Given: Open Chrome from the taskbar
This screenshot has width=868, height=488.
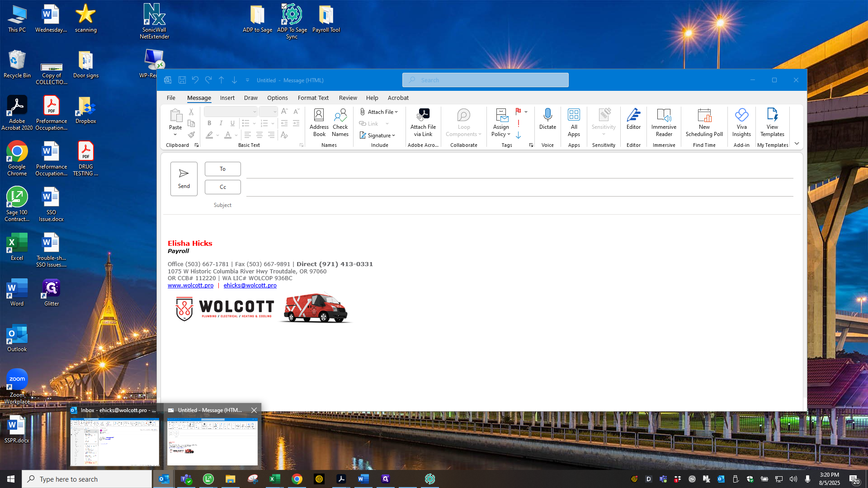Looking at the screenshot, I should [x=297, y=479].
